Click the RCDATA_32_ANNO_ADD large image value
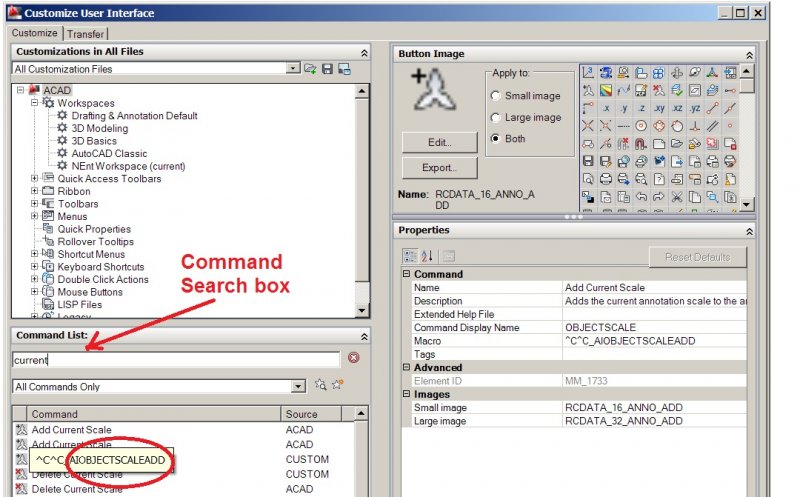This screenshot has width=800, height=497. 623,421
